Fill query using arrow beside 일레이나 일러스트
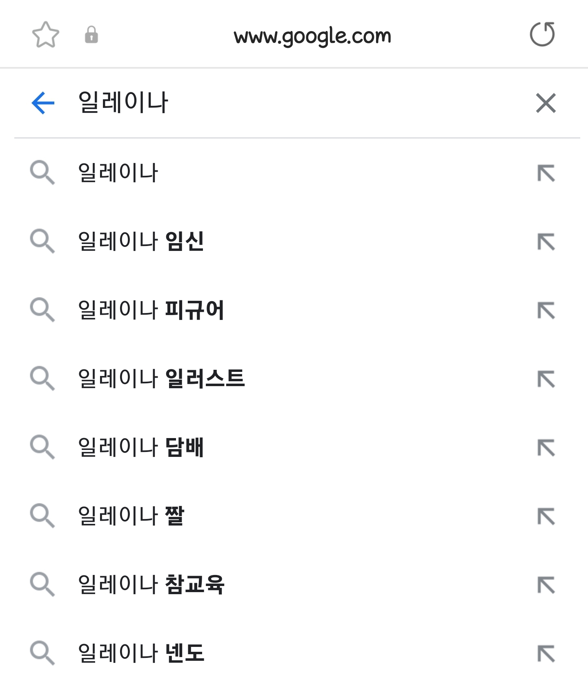 [x=546, y=379]
